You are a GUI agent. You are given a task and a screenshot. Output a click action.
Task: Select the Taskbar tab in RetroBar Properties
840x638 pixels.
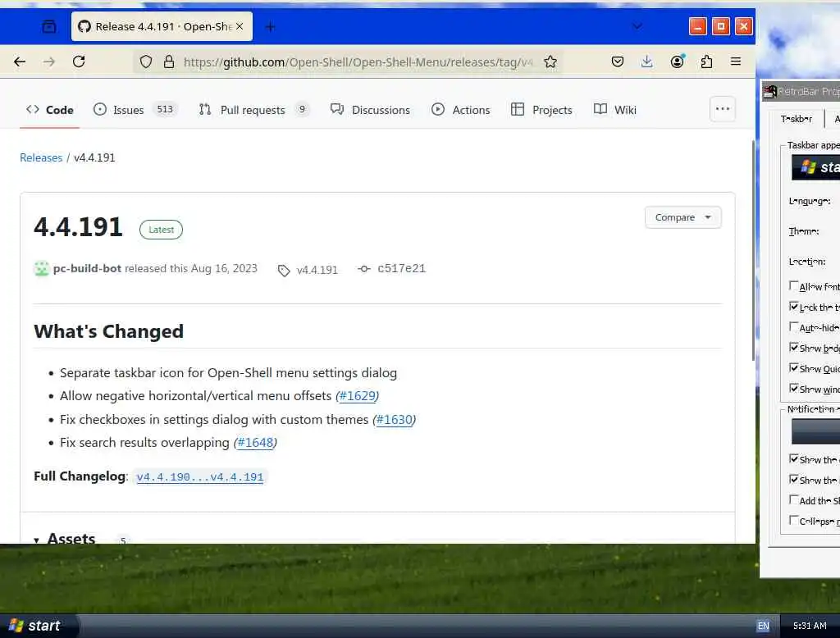coord(796,119)
